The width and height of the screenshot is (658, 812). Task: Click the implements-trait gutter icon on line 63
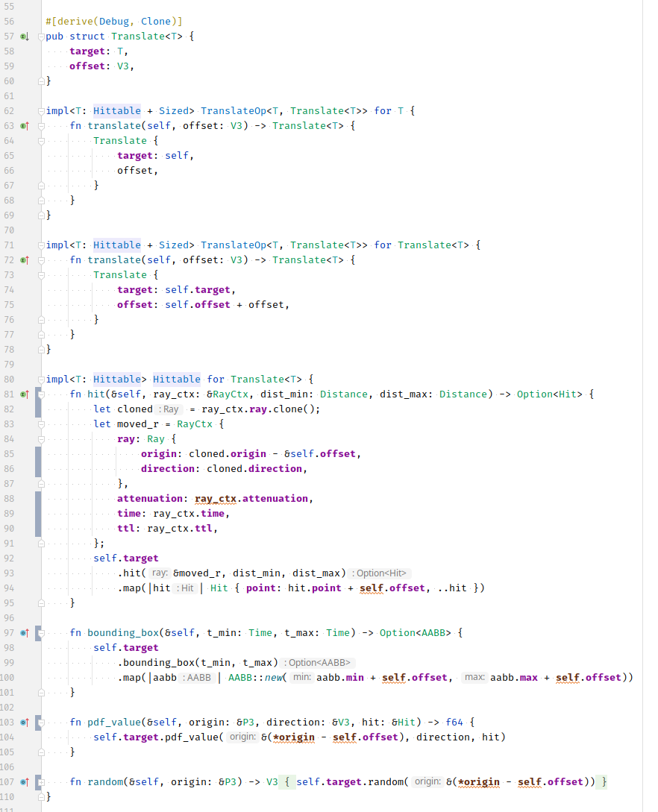click(25, 126)
